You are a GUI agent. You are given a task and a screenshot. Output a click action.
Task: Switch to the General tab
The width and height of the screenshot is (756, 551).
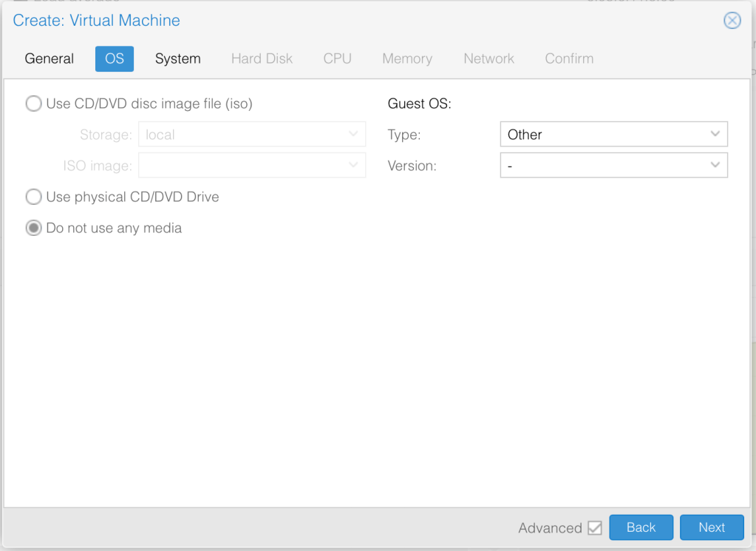coord(50,58)
